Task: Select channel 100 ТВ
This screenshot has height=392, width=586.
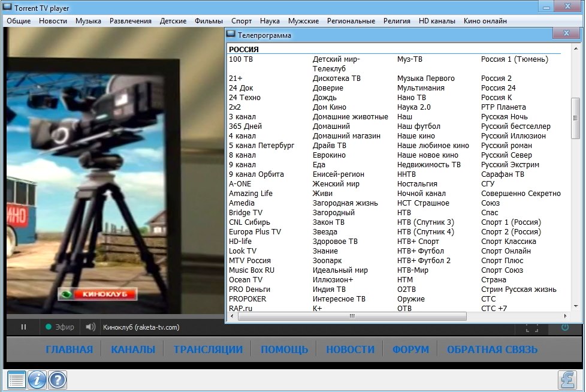Action: tap(241, 59)
